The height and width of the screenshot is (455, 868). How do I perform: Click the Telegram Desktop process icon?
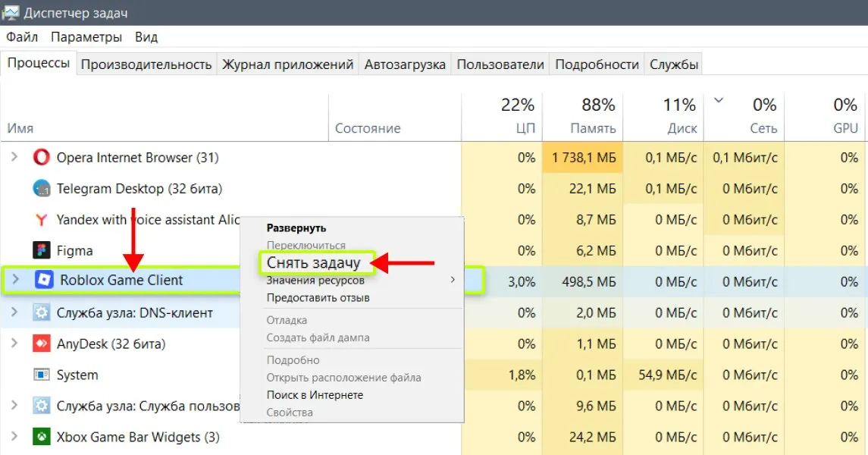[42, 189]
